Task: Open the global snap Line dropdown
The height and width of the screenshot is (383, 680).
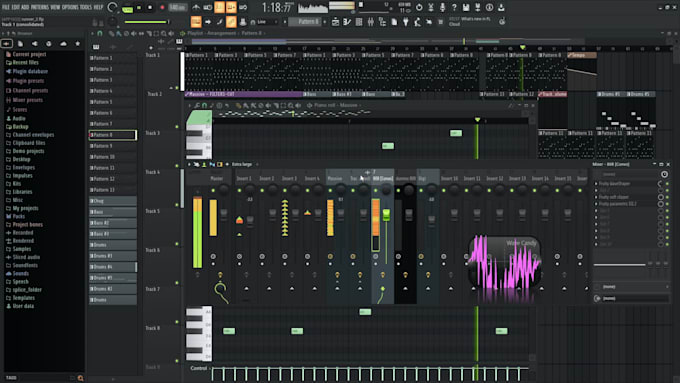Action: point(264,22)
